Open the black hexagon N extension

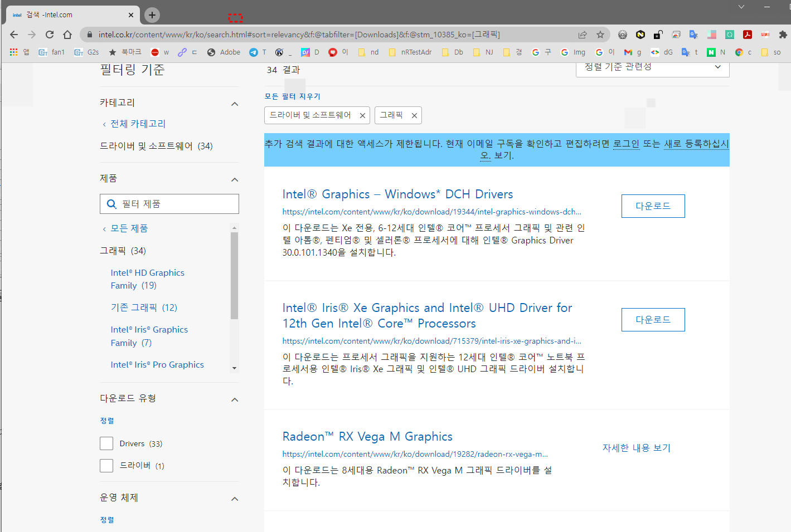tap(640, 35)
